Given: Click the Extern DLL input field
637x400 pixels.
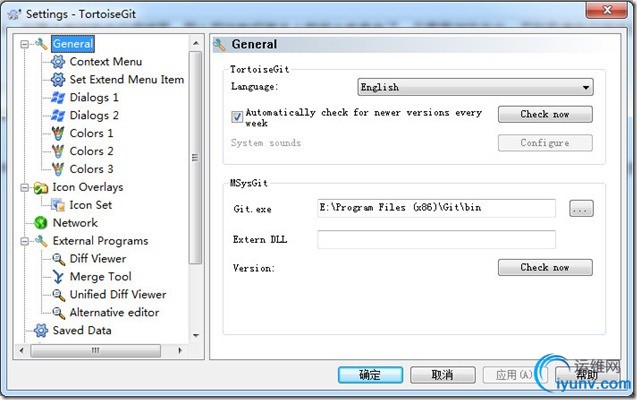Looking at the screenshot, I should [436, 240].
